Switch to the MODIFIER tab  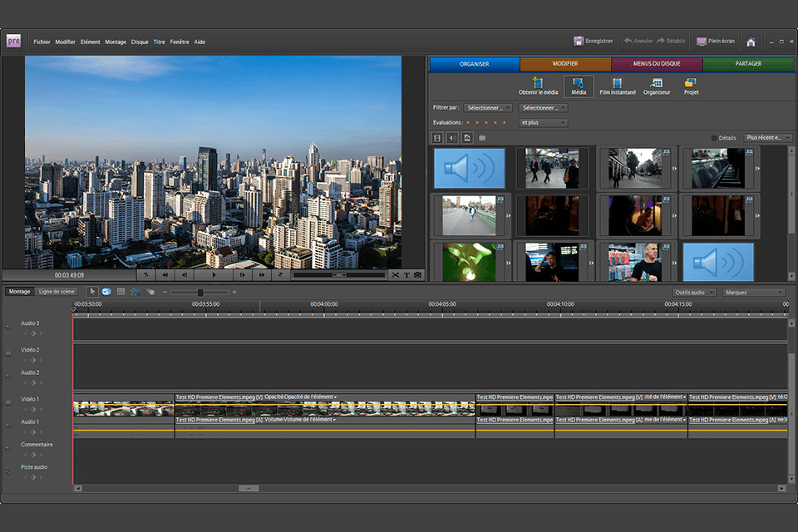(x=565, y=64)
